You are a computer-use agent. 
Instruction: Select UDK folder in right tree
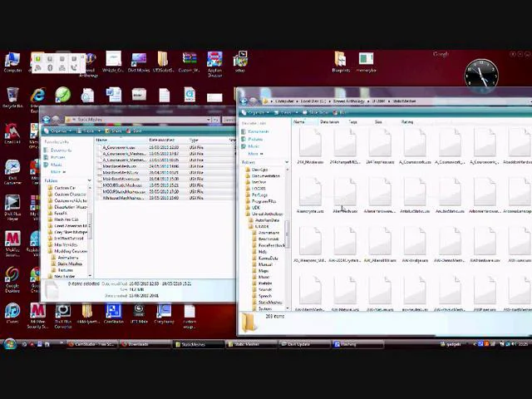pyautogui.click(x=253, y=207)
